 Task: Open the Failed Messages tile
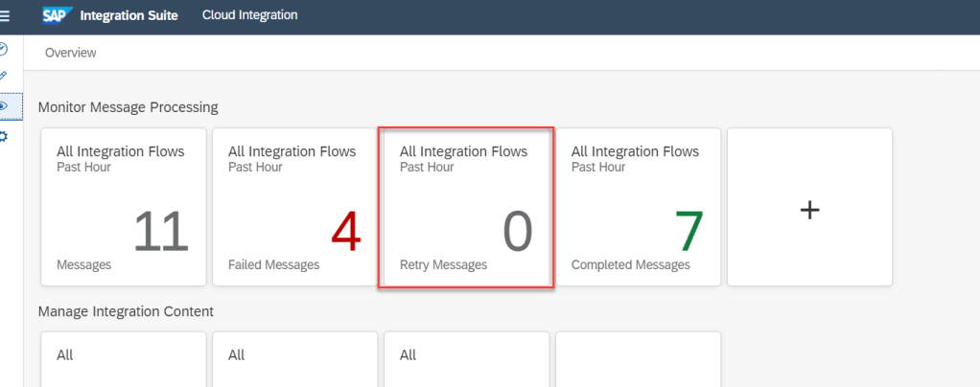coord(294,207)
